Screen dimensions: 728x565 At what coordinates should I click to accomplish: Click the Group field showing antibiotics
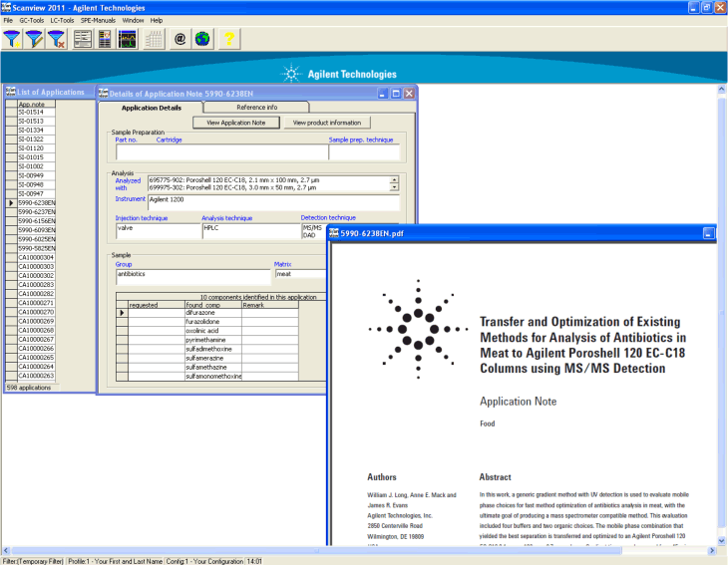[191, 273]
